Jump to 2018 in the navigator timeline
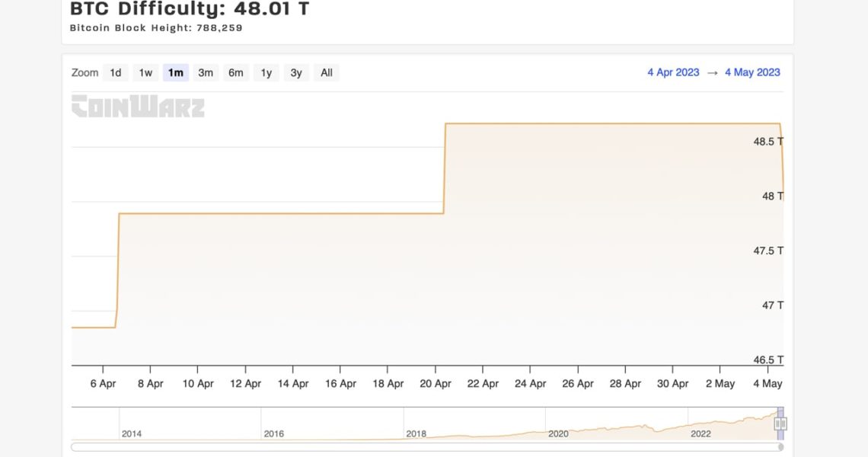The height and width of the screenshot is (457, 868). [416, 433]
